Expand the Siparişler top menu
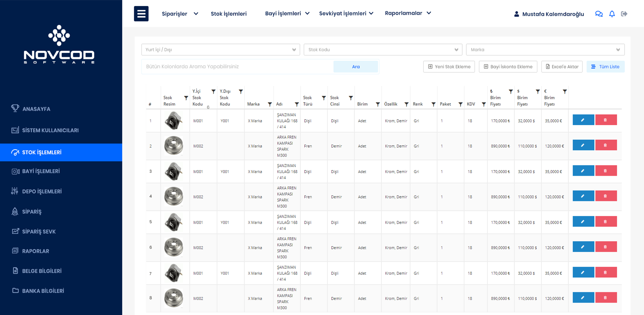 coord(180,14)
